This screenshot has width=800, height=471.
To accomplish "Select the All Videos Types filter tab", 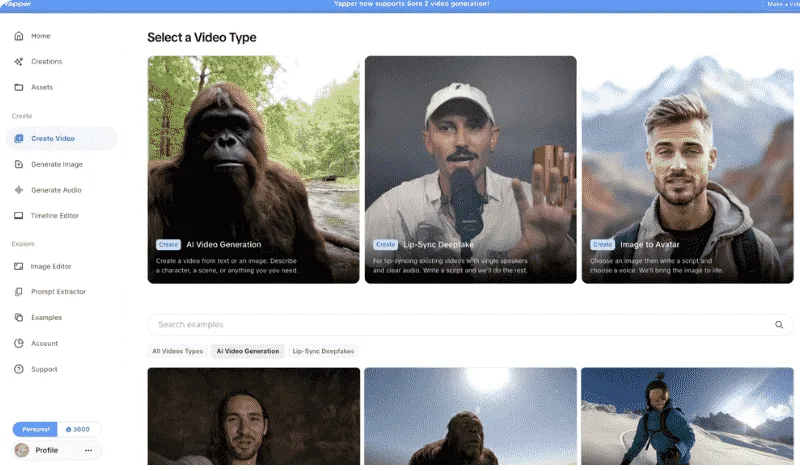I will pos(178,351).
